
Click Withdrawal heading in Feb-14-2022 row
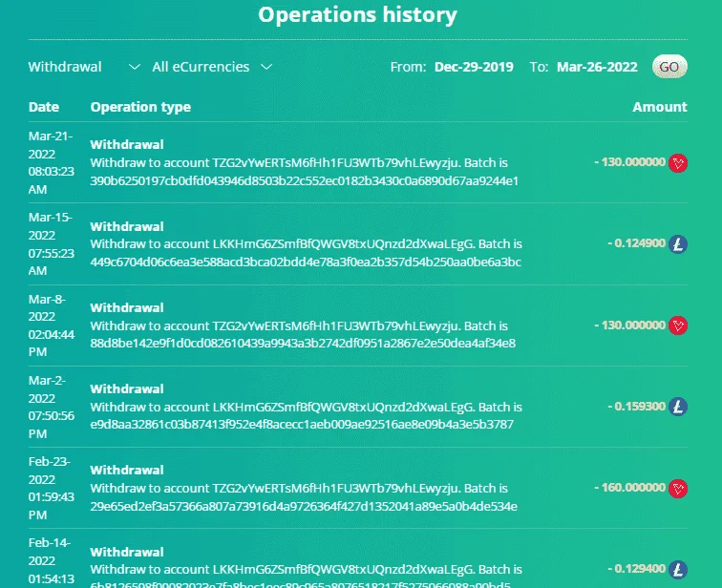pos(127,552)
